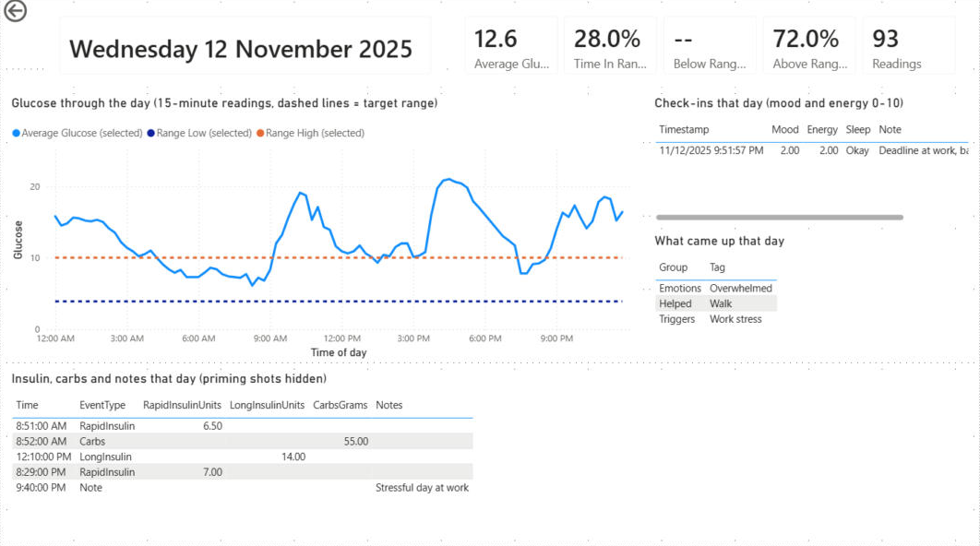
Task: Select the 6.50 rapid insulin value
Action: (212, 426)
